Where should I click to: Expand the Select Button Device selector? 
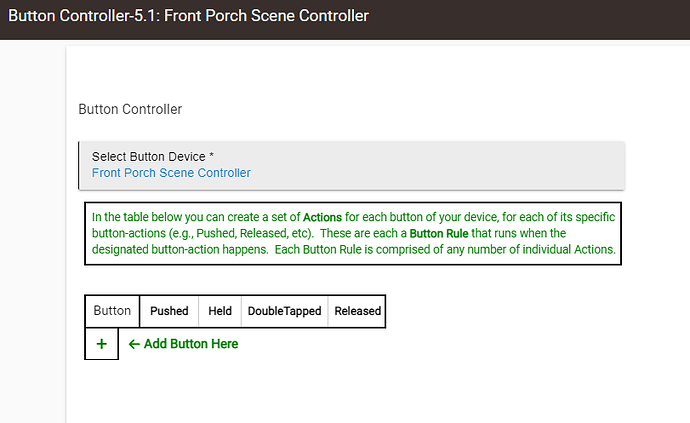352,166
